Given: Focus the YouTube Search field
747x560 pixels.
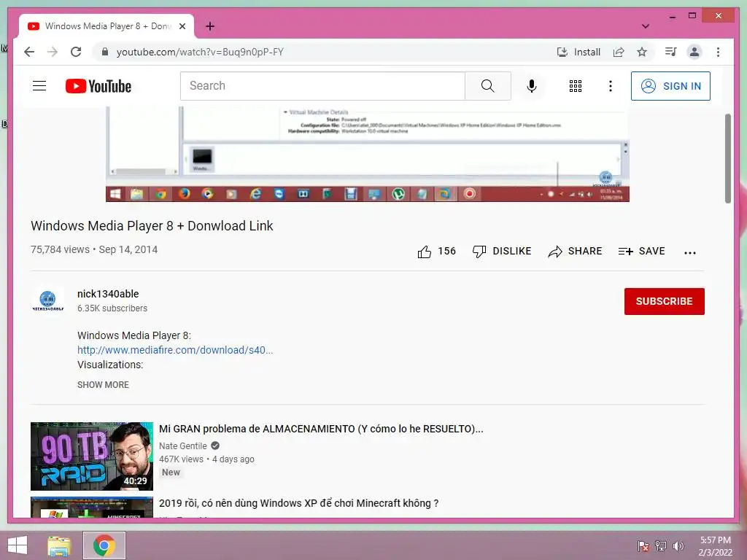Looking at the screenshot, I should point(322,86).
